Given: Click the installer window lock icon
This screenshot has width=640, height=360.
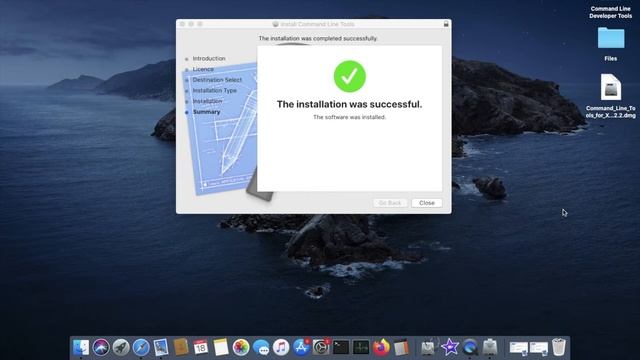Looking at the screenshot, I should coord(446,24).
